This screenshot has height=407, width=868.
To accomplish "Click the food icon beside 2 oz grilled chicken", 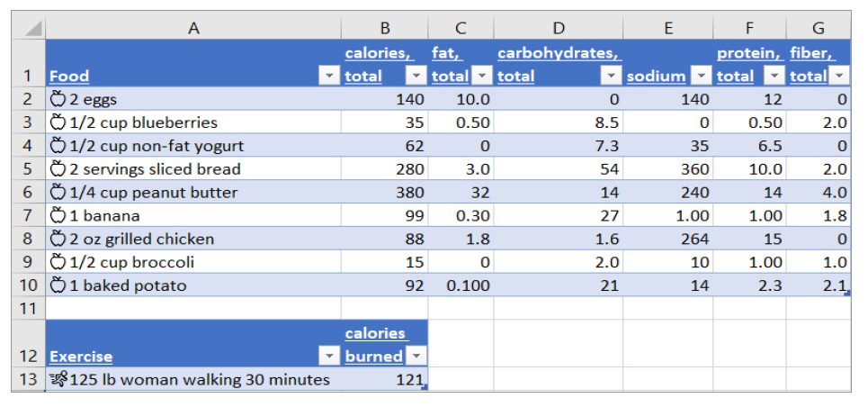I will click(58, 239).
